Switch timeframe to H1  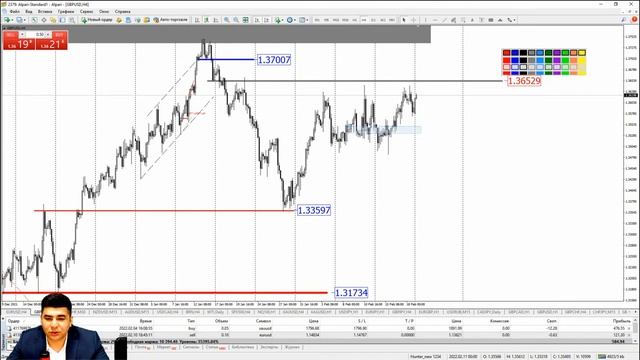point(354,20)
